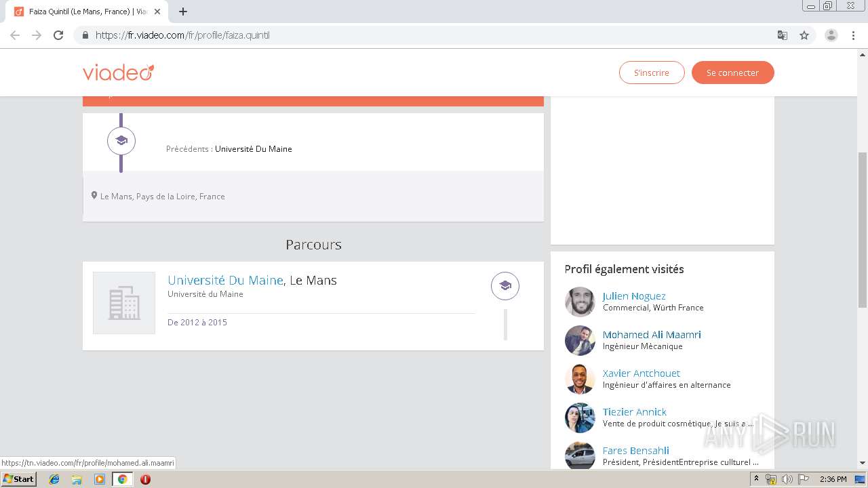The width and height of the screenshot is (868, 488).
Task: Click the location pin icon
Action: click(94, 195)
